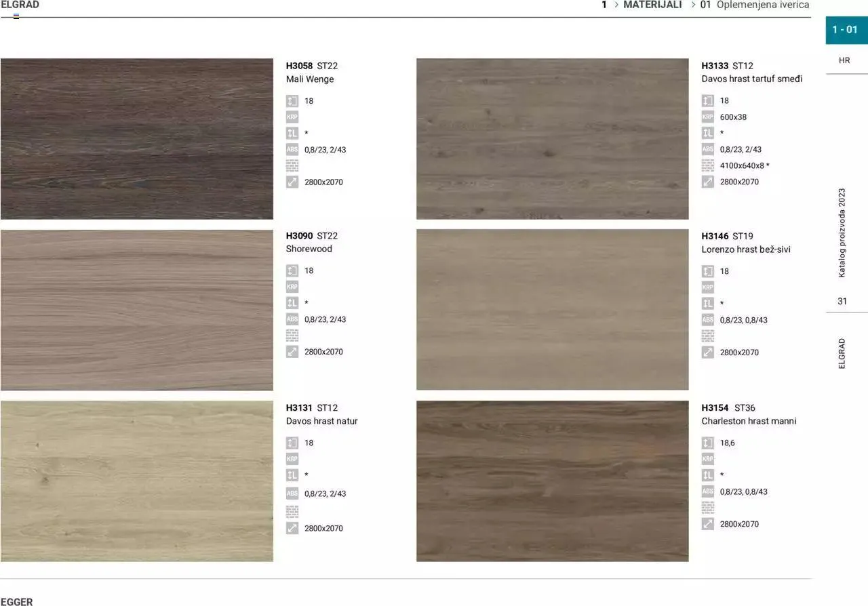
Task: Select the Mali Wenge dark wood swatch
Action: [137, 139]
